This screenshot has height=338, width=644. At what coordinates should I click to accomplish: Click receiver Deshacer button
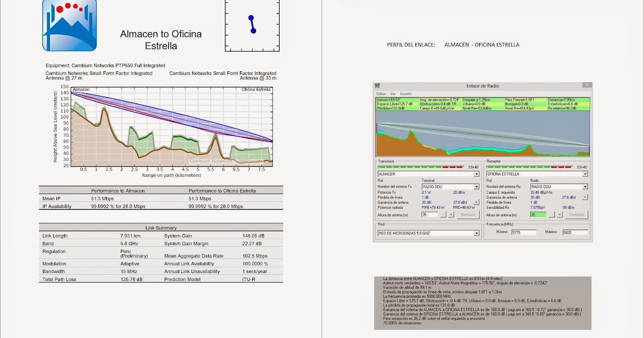[576, 215]
